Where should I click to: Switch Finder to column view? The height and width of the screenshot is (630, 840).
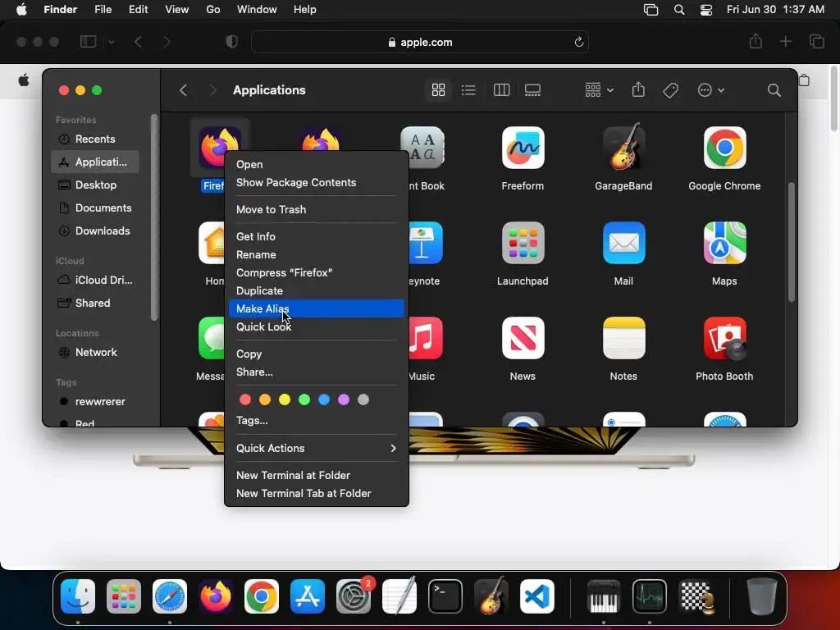click(x=501, y=90)
